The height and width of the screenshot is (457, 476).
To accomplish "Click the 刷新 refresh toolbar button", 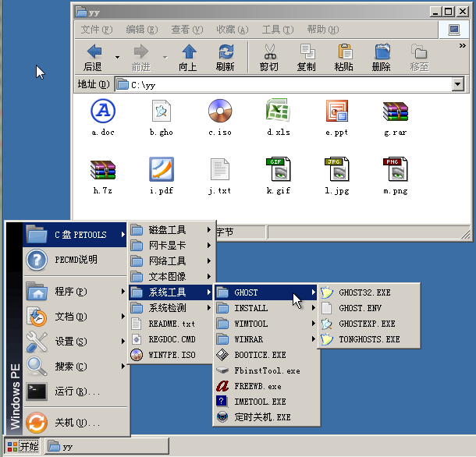I will (x=226, y=57).
